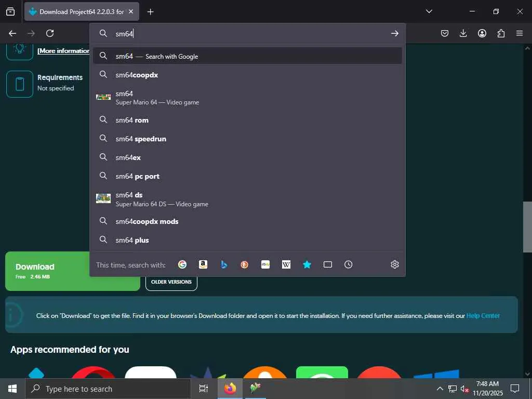
Task: Click the page vertical scrollbar thumb
Action: pos(527,227)
